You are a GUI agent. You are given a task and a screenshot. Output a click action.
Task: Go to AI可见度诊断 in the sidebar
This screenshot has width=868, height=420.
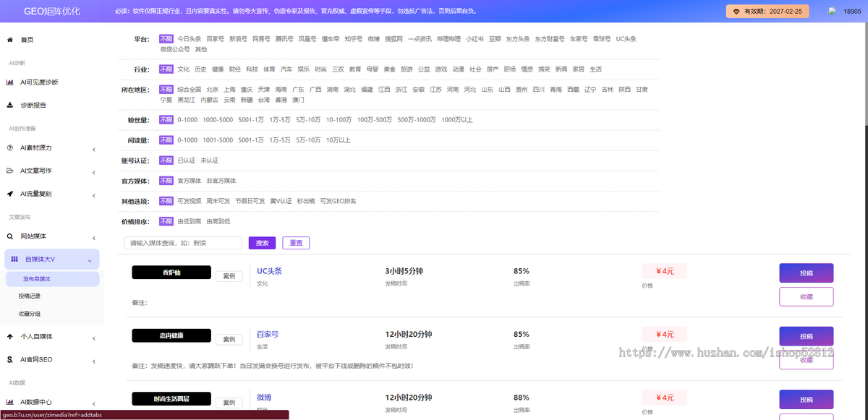pyautogui.click(x=39, y=82)
